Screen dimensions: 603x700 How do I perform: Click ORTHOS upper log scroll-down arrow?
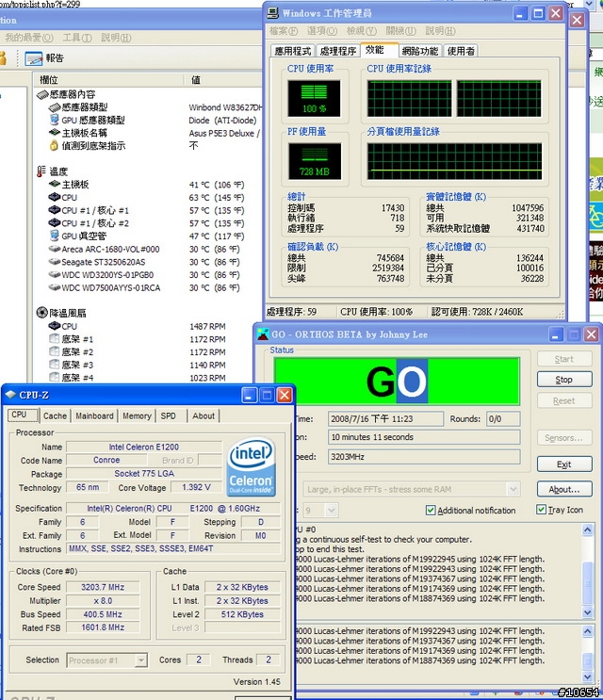(587, 612)
